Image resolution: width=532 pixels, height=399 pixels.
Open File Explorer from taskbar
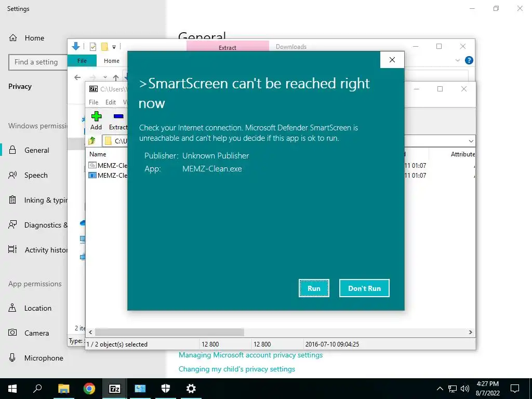[63, 389]
